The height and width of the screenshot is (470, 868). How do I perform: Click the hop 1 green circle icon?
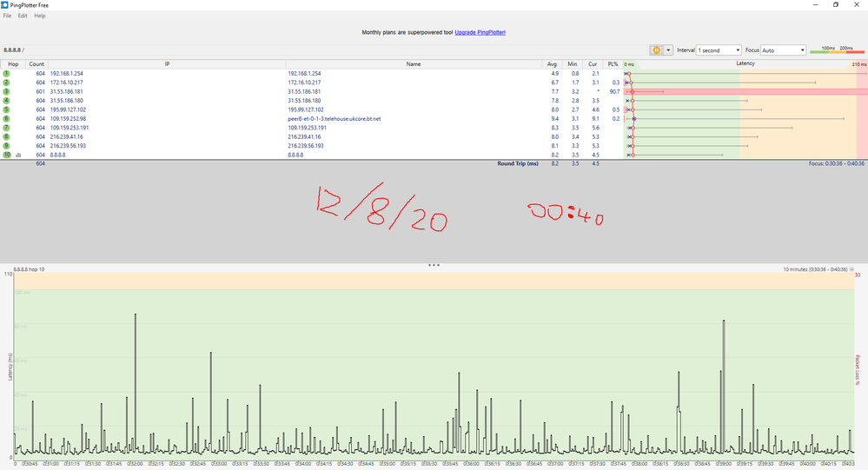[x=6, y=74]
